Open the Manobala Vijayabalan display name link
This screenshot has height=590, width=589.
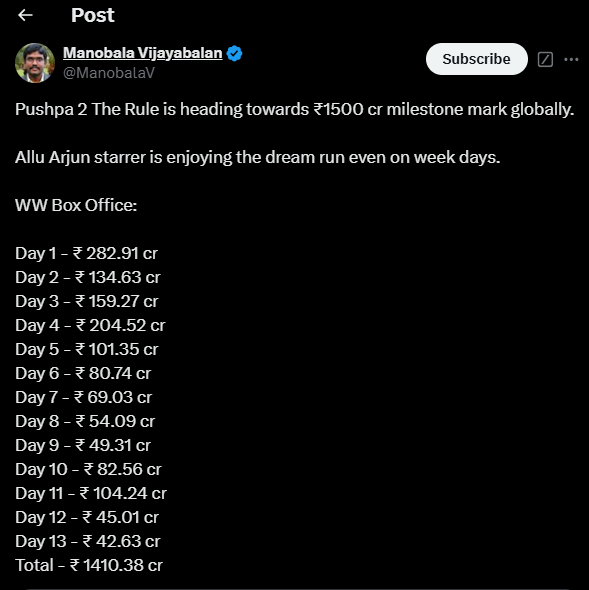pyautogui.click(x=143, y=53)
